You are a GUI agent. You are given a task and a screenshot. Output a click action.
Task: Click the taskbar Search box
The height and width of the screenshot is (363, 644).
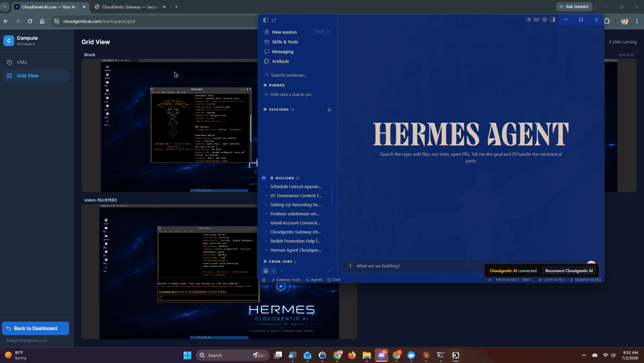point(233,355)
